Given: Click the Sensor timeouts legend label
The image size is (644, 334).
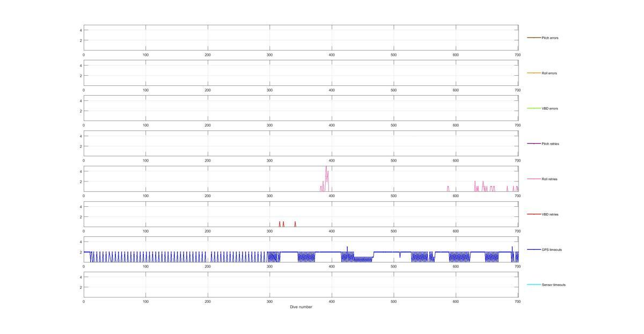Looking at the screenshot, I should (x=553, y=285).
